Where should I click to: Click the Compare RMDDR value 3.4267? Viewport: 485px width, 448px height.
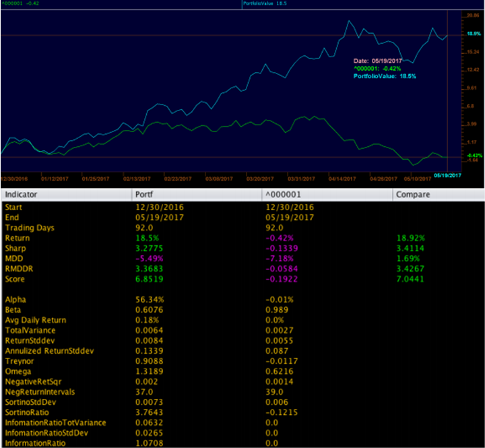coord(410,269)
